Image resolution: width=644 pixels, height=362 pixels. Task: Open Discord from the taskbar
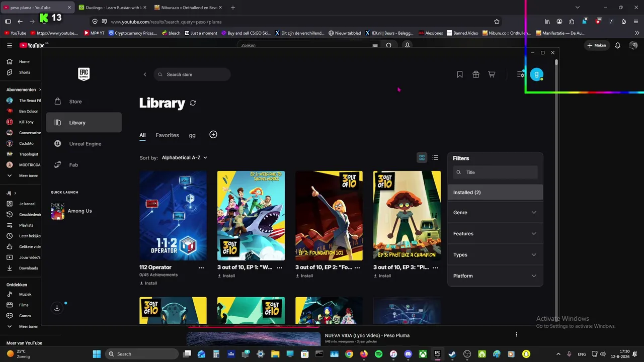408,354
